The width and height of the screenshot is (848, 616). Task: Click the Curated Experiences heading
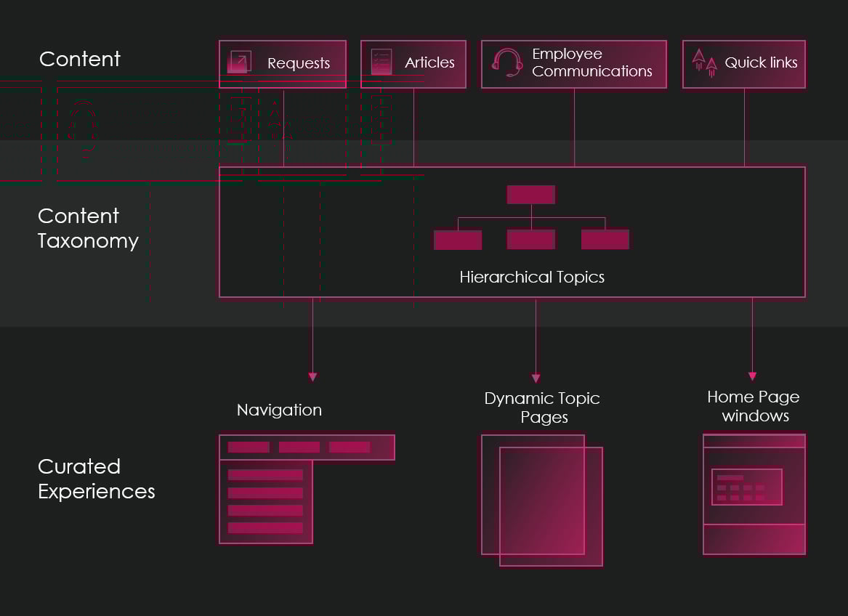click(96, 479)
